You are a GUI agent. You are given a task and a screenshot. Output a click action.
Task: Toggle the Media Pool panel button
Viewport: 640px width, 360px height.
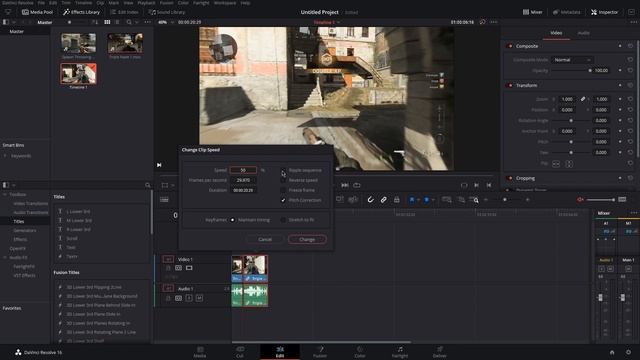tap(37, 12)
